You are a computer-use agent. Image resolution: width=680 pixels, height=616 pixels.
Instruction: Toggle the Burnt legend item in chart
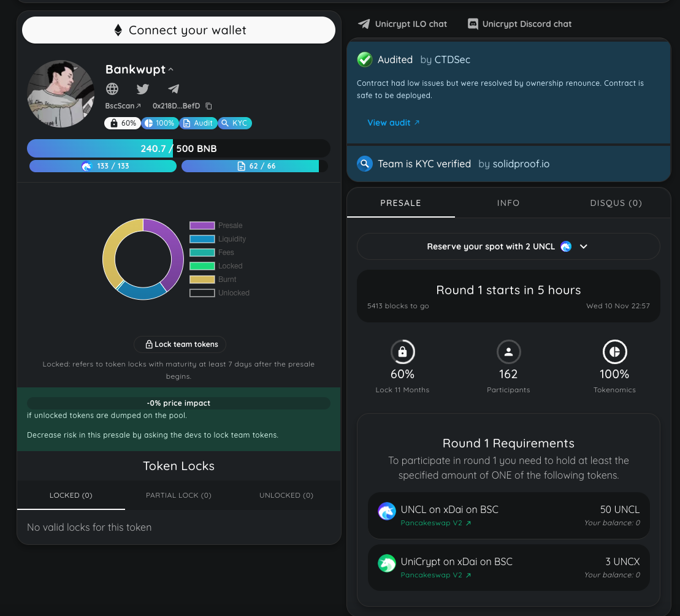[227, 279]
